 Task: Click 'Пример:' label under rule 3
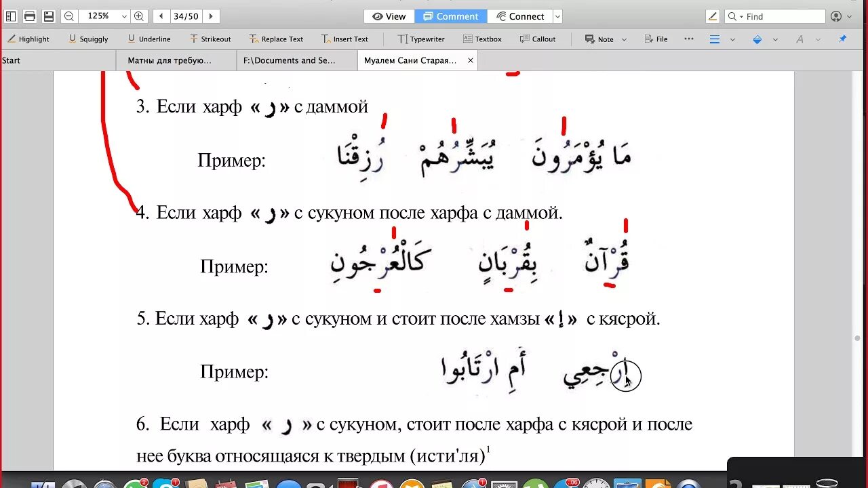(x=231, y=161)
